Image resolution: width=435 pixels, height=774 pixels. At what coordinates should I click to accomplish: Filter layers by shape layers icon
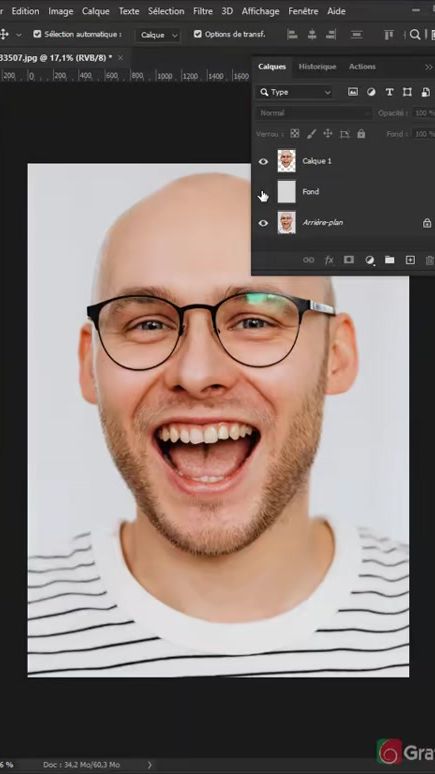(x=407, y=92)
